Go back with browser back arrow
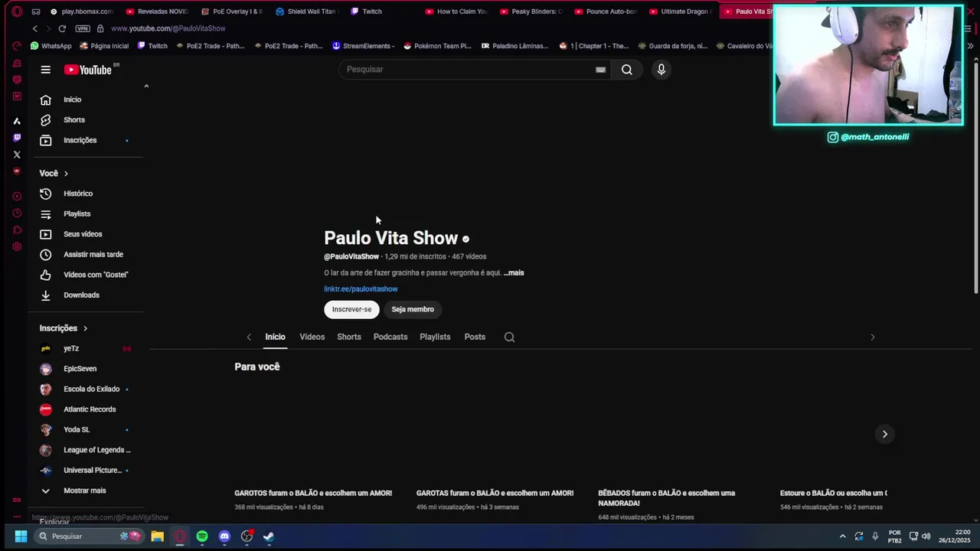This screenshot has height=551, width=980. click(x=34, y=28)
